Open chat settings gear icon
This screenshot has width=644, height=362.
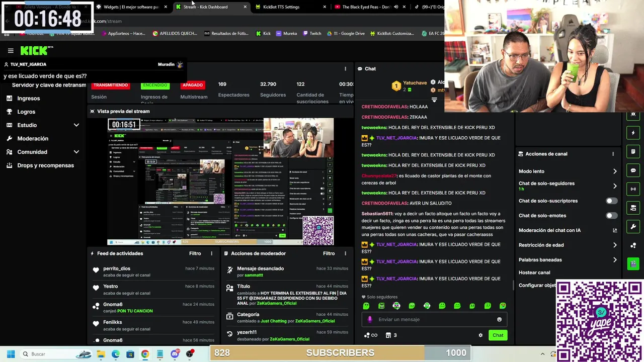point(480,335)
